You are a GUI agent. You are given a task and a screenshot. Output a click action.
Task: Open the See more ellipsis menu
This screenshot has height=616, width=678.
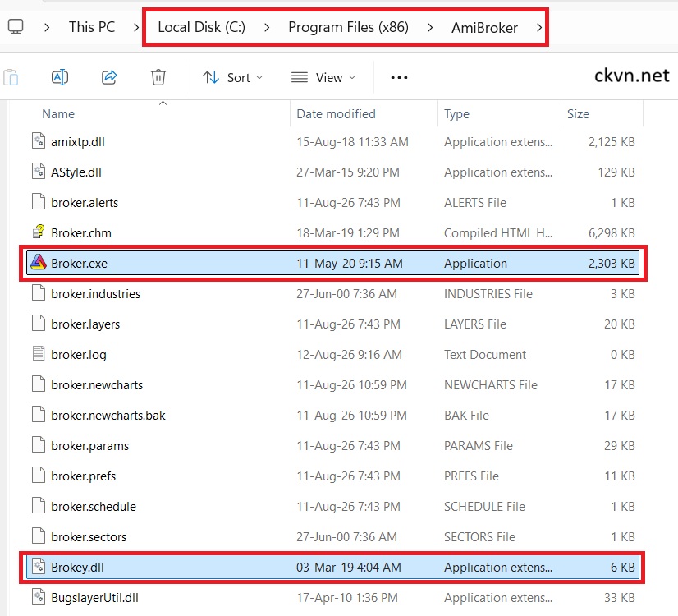[x=399, y=78]
